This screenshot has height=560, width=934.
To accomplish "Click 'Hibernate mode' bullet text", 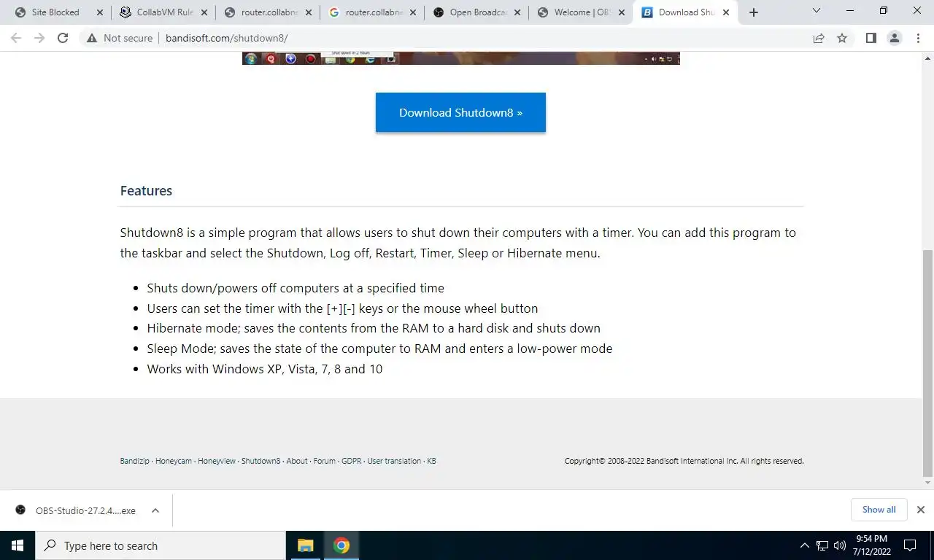I will [x=374, y=328].
